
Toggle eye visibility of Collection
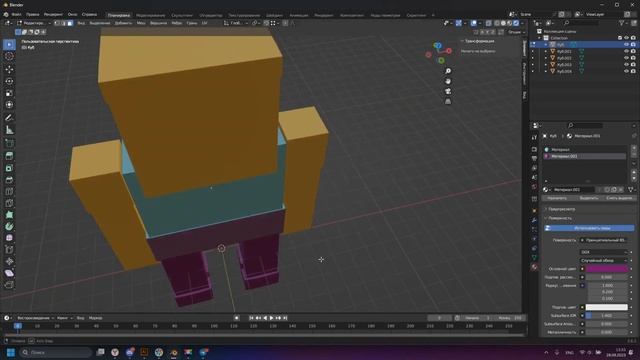click(x=626, y=38)
